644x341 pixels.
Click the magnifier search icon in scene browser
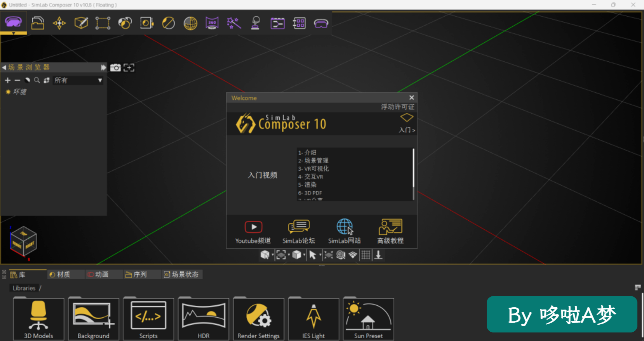[x=37, y=80]
